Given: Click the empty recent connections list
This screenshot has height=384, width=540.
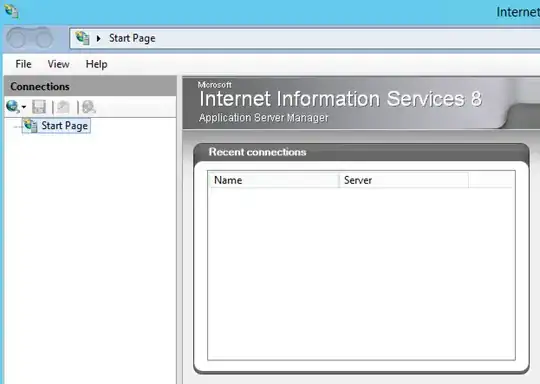Looking at the screenshot, I should coord(361,273).
